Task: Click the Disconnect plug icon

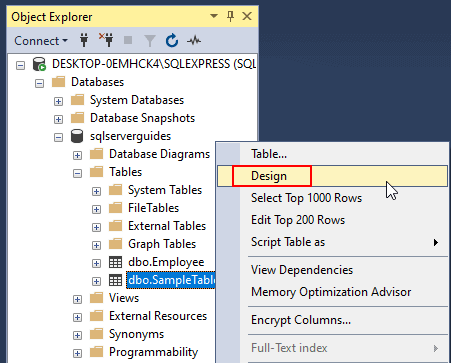Action: 106,40
